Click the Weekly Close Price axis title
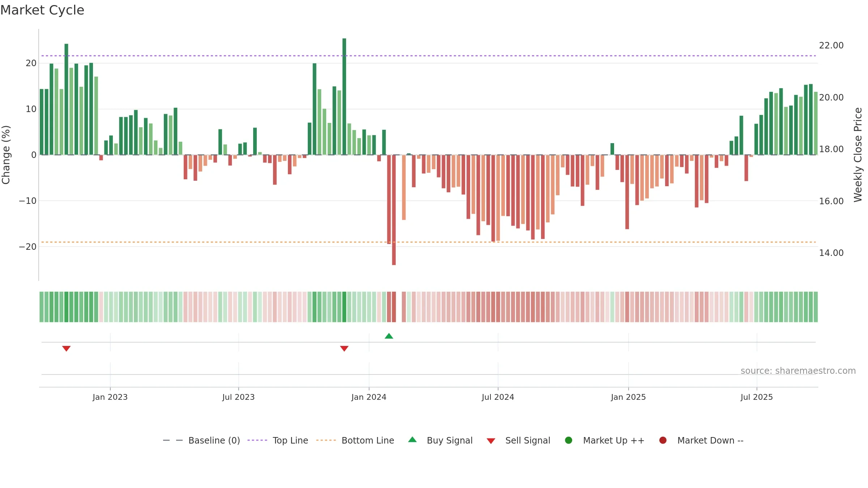 tap(858, 155)
